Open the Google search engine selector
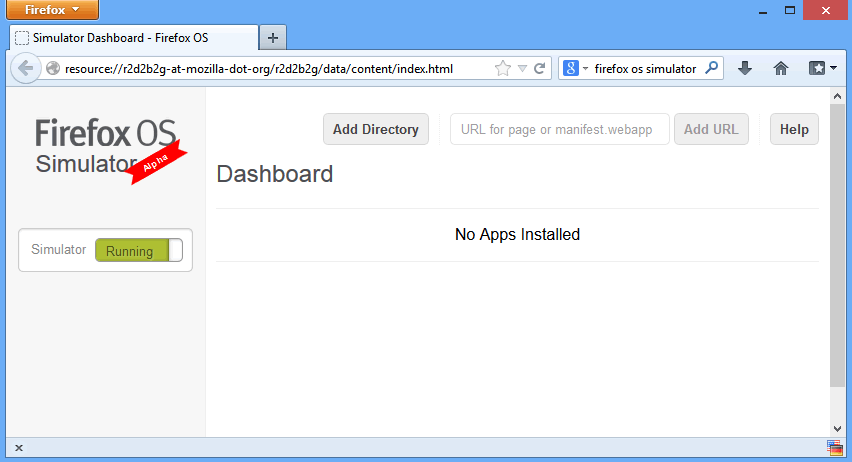The width and height of the screenshot is (852, 462). 575,68
